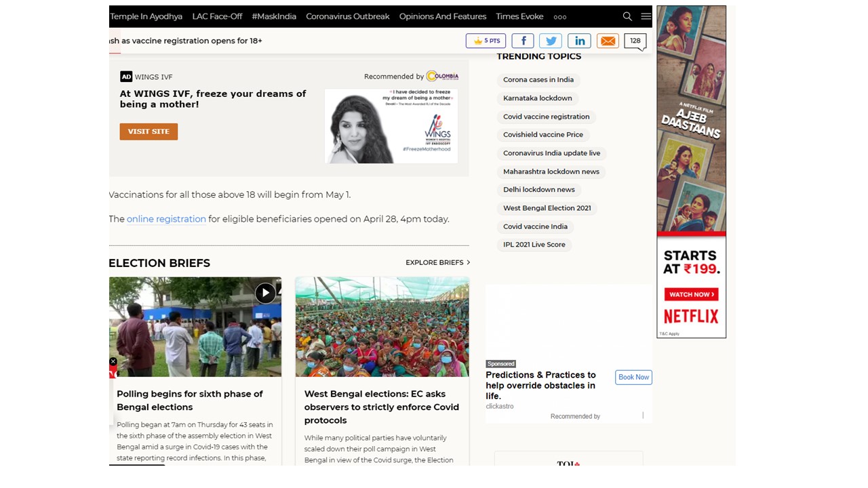The width and height of the screenshot is (868, 488).
Task: Open Ajeeb Daastaans poster ad image
Action: pos(691,119)
